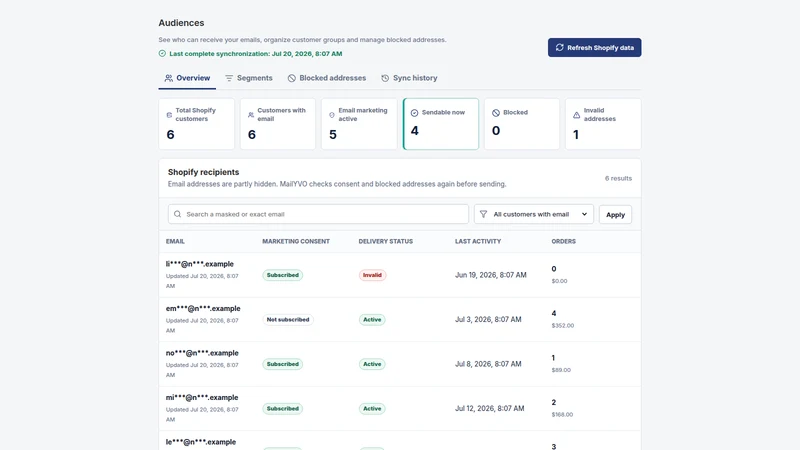
Task: Click the $168.00 order total
Action: 562,414
